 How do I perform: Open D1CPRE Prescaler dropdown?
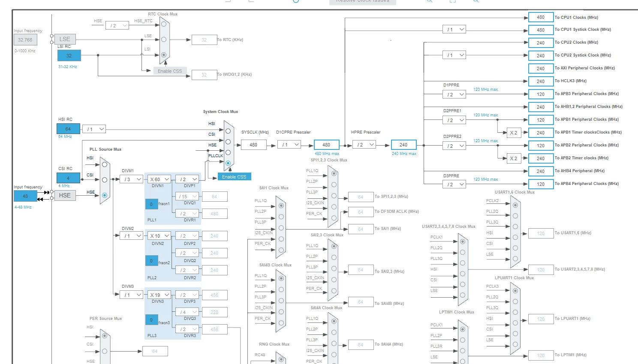(x=289, y=145)
